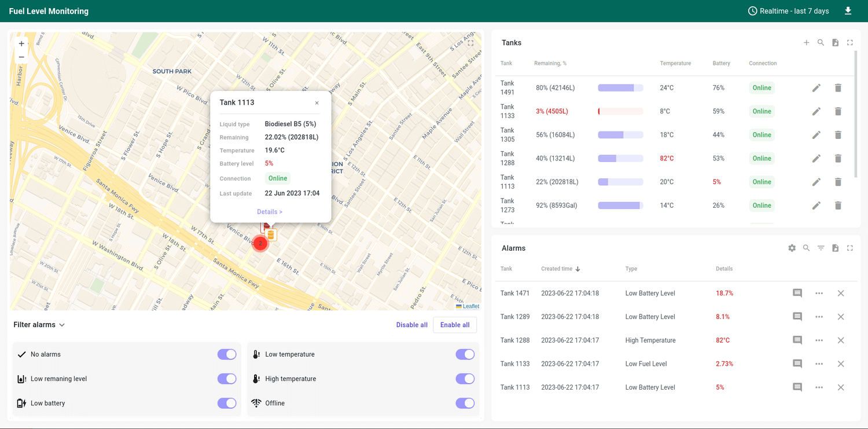Toggle the No alarms filter switch
This screenshot has width=868, height=429.
[227, 354]
